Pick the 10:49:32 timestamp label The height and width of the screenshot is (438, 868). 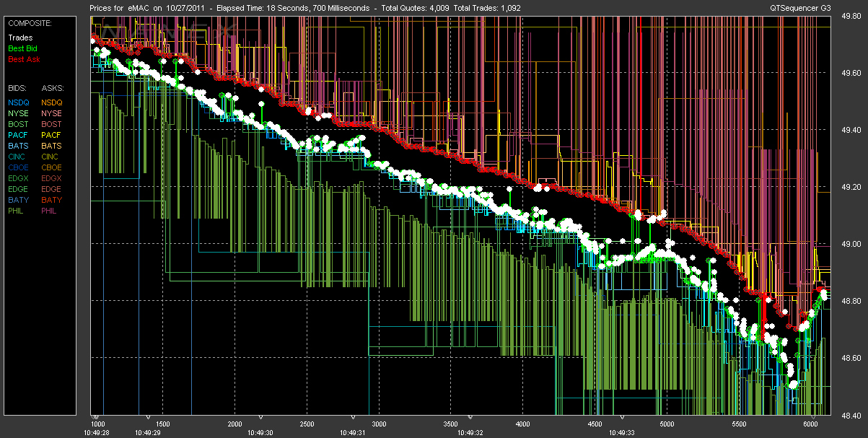point(470,432)
